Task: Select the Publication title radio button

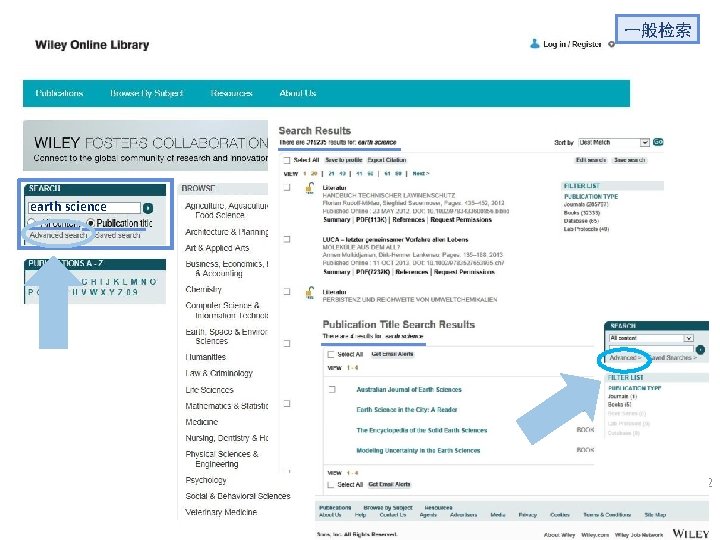Action: [x=90, y=223]
